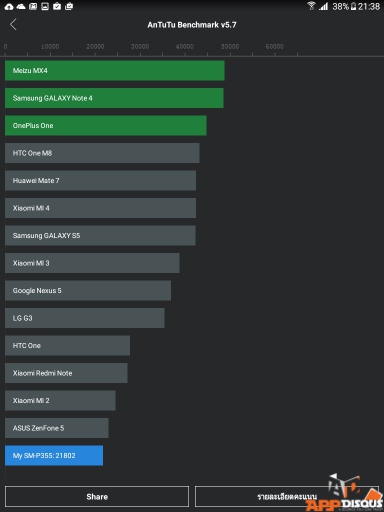Select the Google Nexus 5 bar
This screenshot has height=512, width=384.
pyautogui.click(x=88, y=290)
